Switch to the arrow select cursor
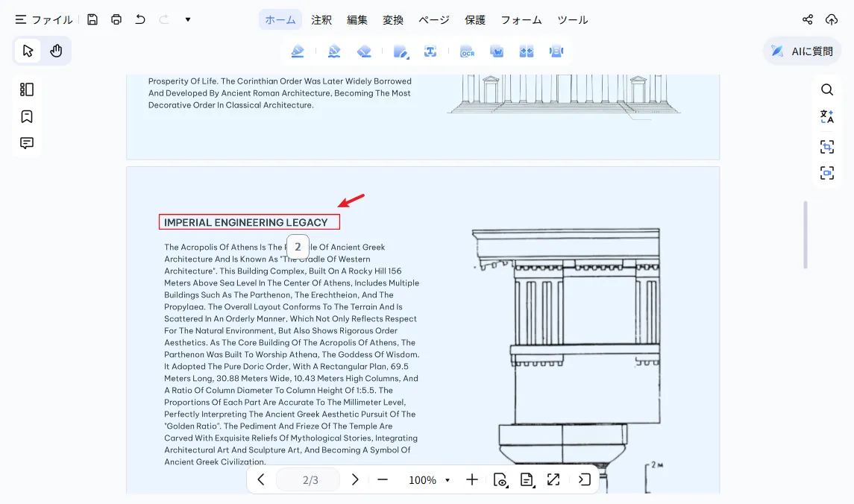The height and width of the screenshot is (504, 854). [28, 51]
